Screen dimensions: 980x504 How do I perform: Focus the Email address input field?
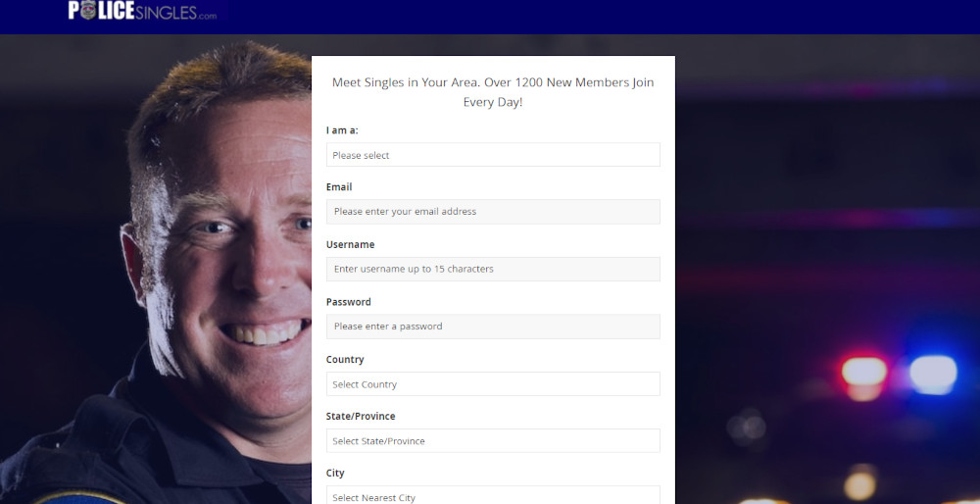click(x=493, y=212)
